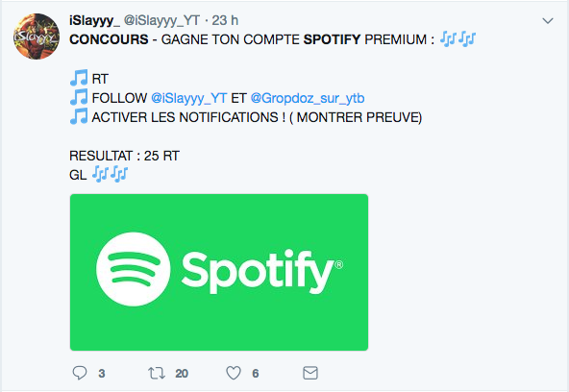569x392 pixels.
Task: Click the retweet count 20
Action: tap(182, 373)
